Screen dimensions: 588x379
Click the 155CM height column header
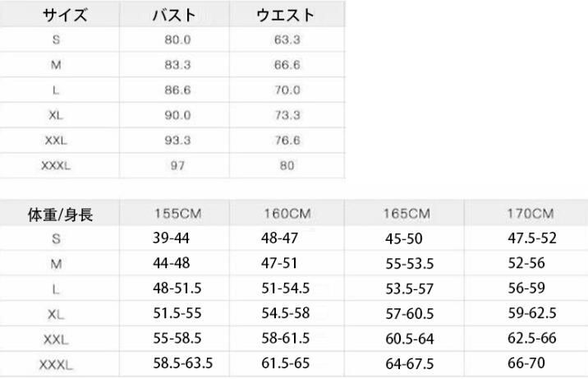pyautogui.click(x=179, y=215)
